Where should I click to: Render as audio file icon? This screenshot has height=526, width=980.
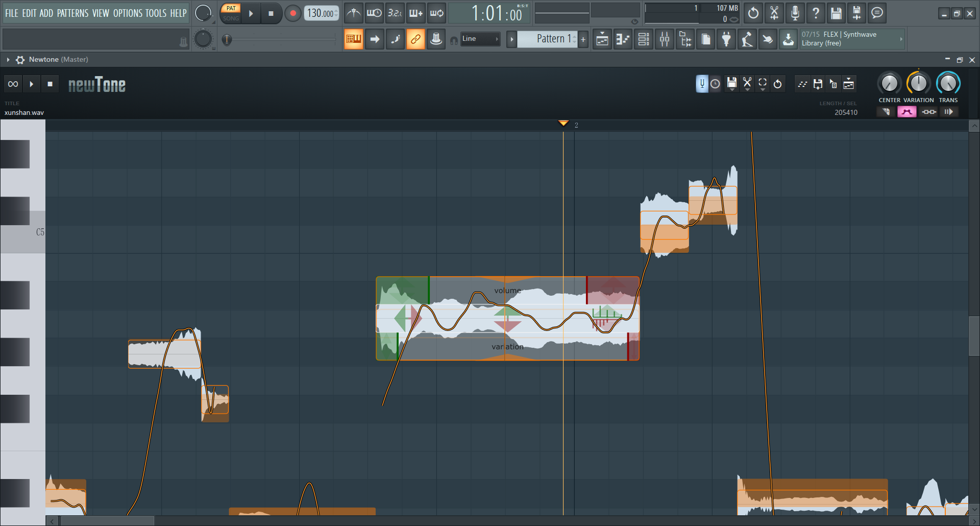[856, 13]
